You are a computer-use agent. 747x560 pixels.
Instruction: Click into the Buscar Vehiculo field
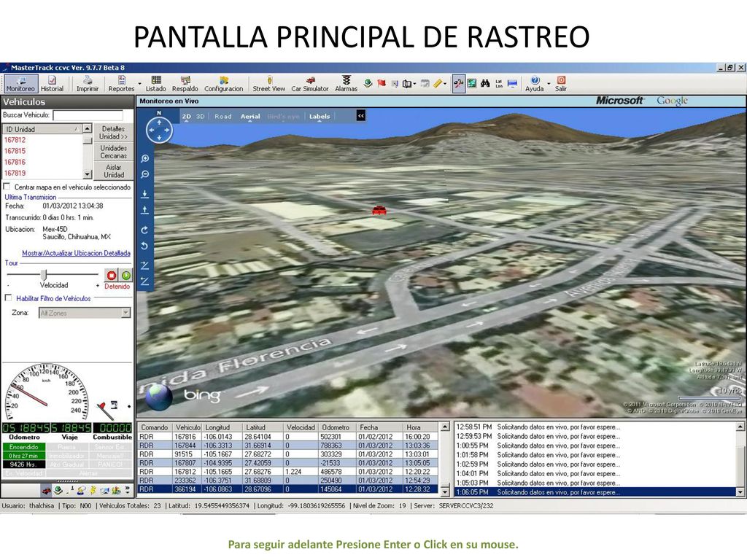(88, 115)
